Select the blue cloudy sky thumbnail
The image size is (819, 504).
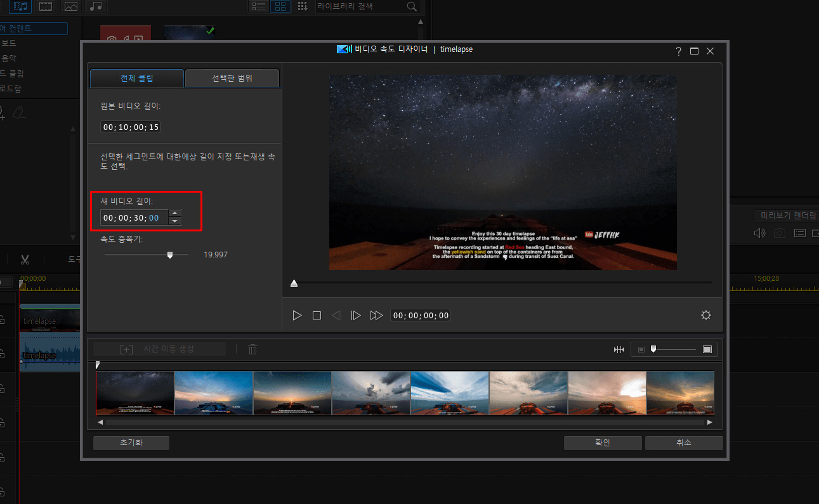450,393
